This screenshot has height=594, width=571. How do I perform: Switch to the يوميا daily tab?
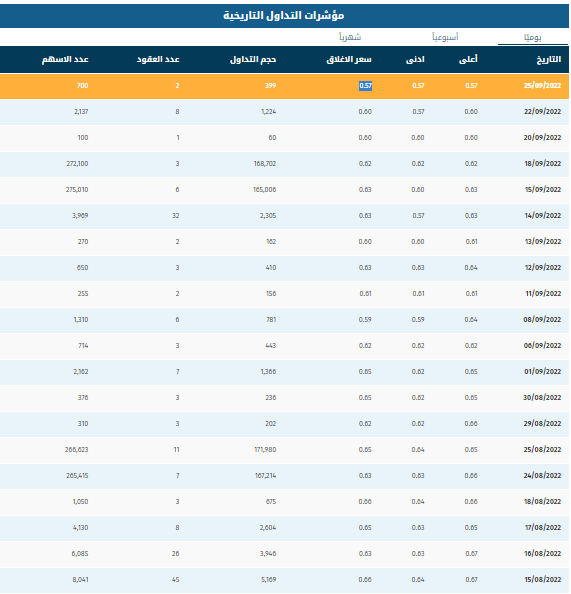(533, 37)
